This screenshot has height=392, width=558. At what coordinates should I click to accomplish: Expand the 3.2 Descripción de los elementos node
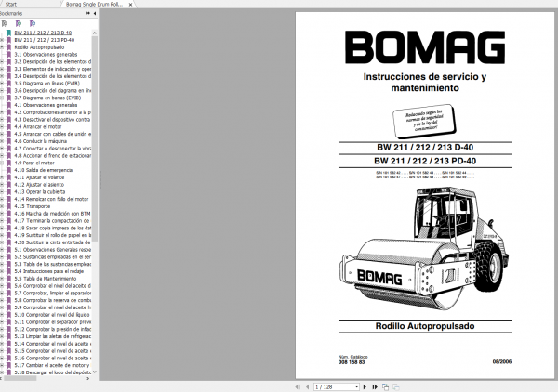[x=2, y=61]
